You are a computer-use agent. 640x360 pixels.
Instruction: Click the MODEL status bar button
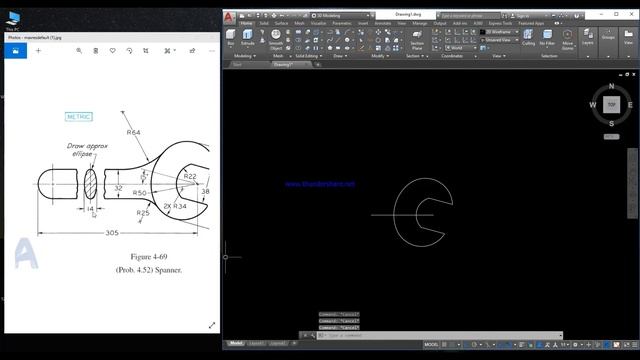(431, 345)
